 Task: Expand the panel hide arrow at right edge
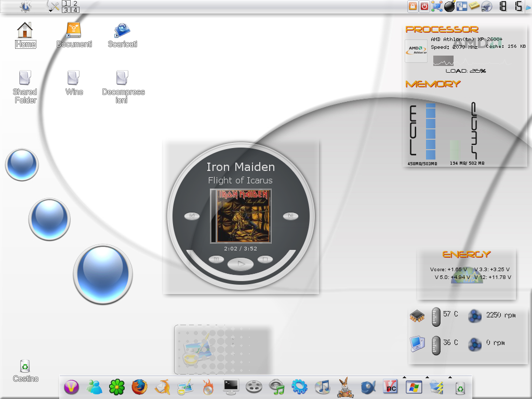[x=528, y=7]
